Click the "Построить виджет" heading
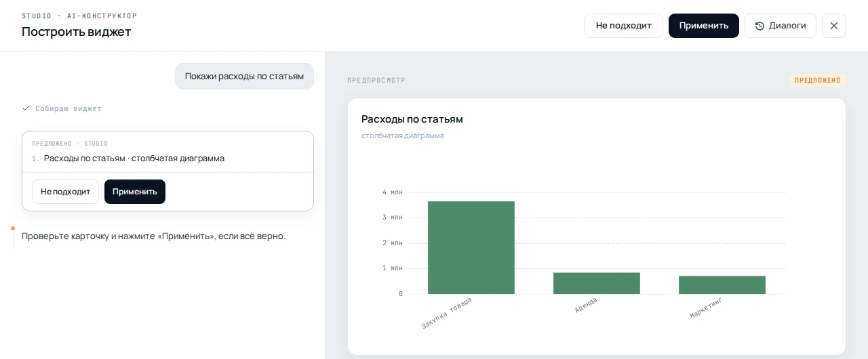Screen dimensions: 868x359 coord(77,32)
